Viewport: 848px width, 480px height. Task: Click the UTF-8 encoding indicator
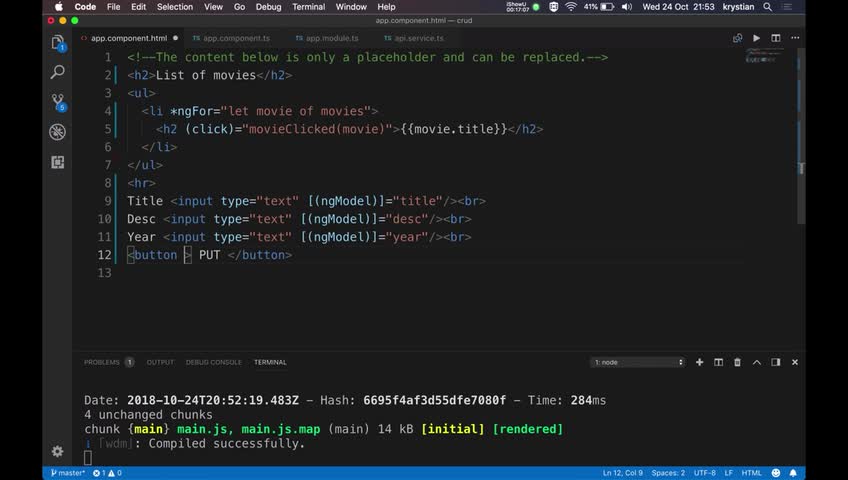[705, 473]
